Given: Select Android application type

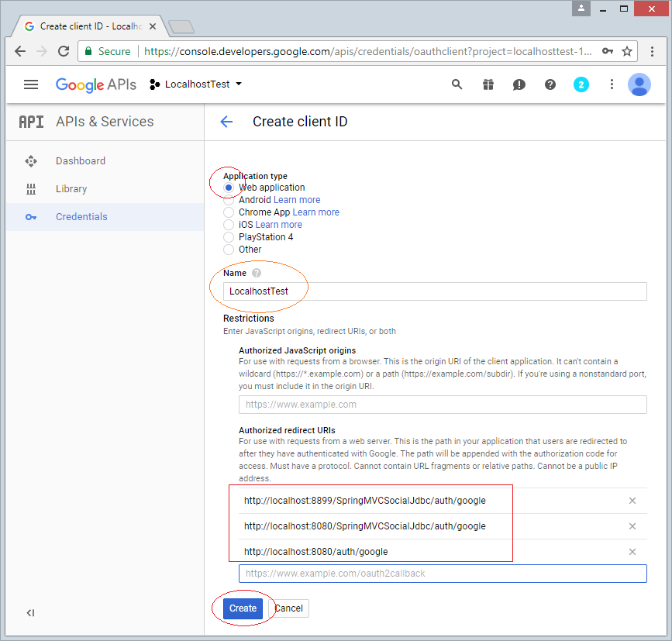Looking at the screenshot, I should point(229,200).
